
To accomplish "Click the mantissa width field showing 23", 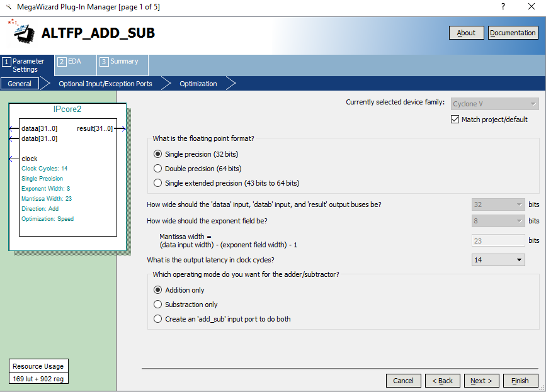I will click(x=498, y=241).
